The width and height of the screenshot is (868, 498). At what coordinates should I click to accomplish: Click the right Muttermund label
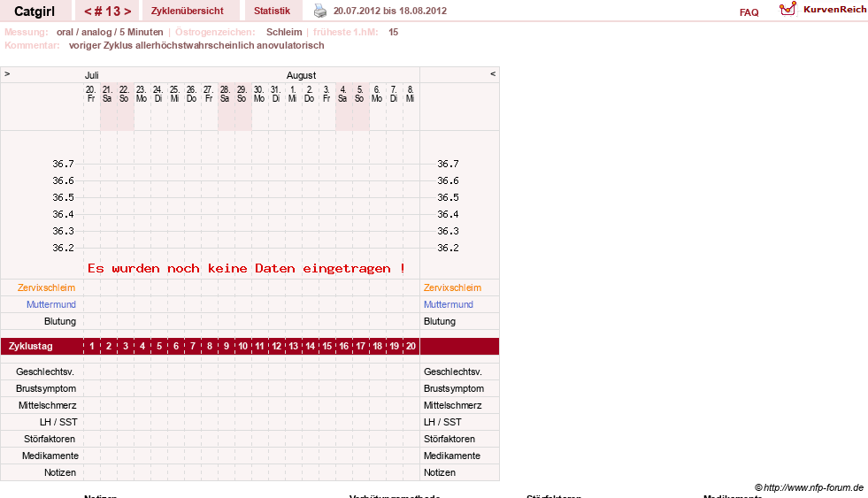tap(449, 304)
